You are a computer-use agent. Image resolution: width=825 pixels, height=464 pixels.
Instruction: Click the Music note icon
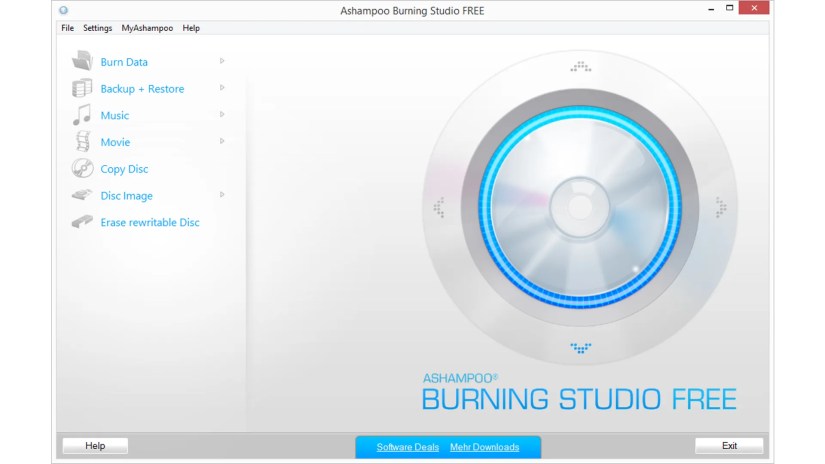82,115
